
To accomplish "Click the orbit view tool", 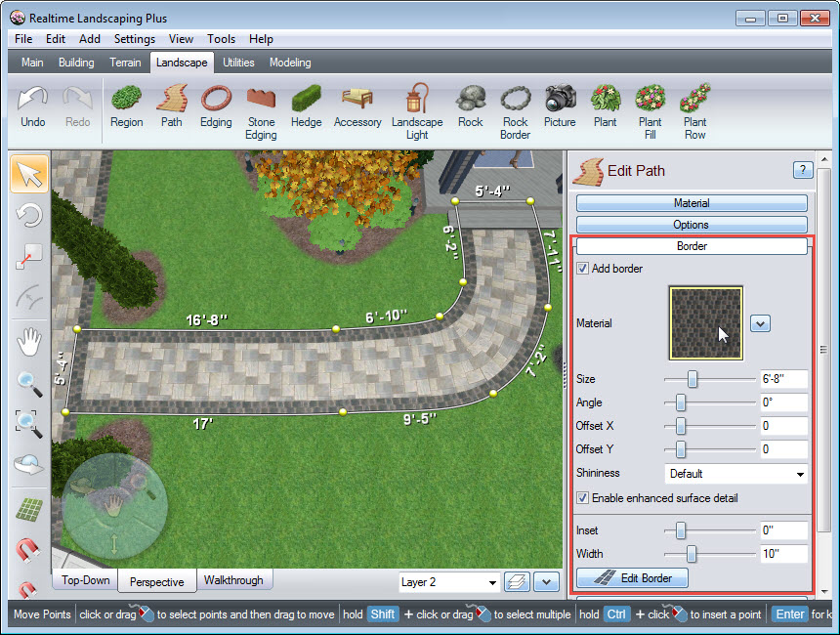I will point(29,465).
